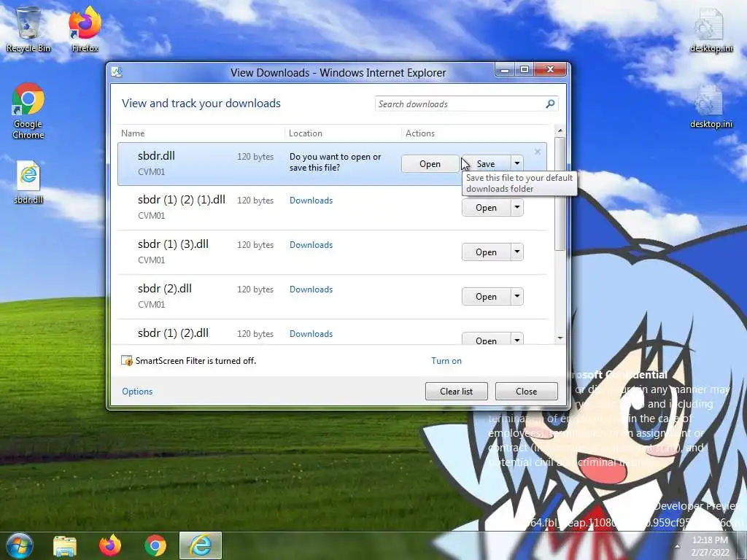This screenshot has width=747, height=560.
Task: Remove sbdr.dll entry with the small X
Action: coord(538,152)
